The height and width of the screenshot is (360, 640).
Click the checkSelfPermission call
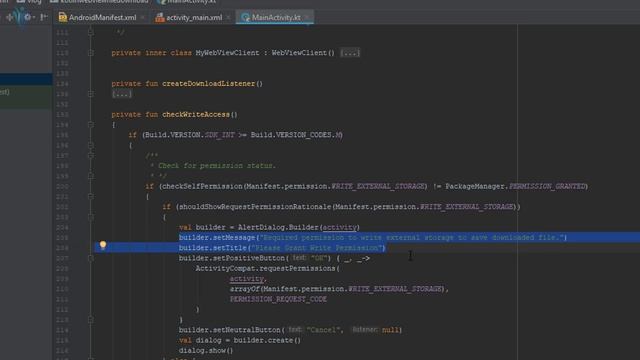point(201,186)
